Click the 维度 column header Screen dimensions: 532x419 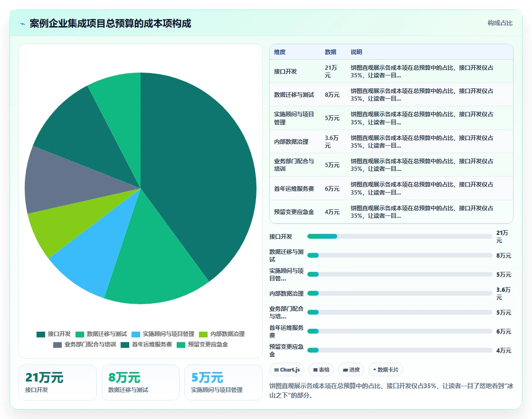(x=280, y=52)
